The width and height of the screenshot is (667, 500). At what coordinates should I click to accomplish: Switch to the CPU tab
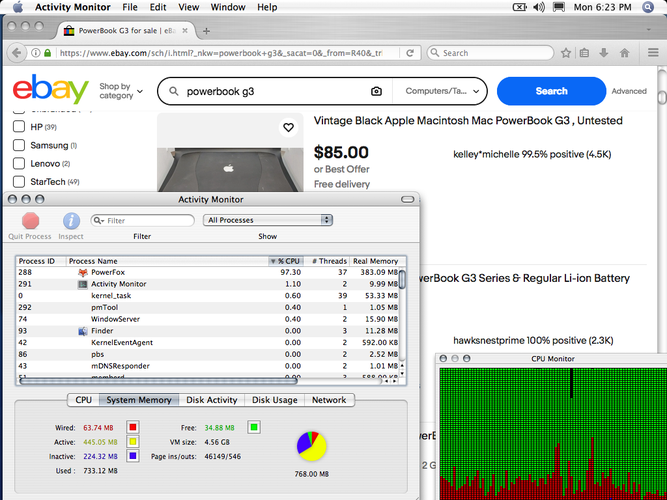83,400
